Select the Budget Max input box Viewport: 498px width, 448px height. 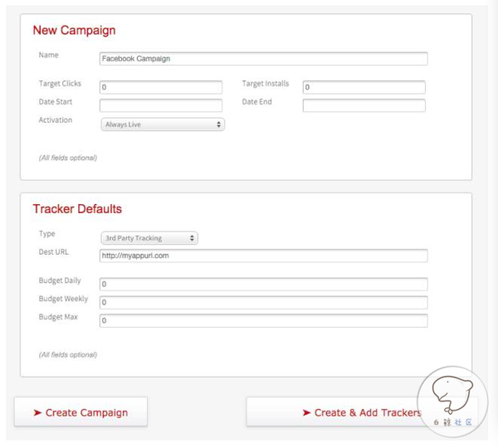(263, 320)
